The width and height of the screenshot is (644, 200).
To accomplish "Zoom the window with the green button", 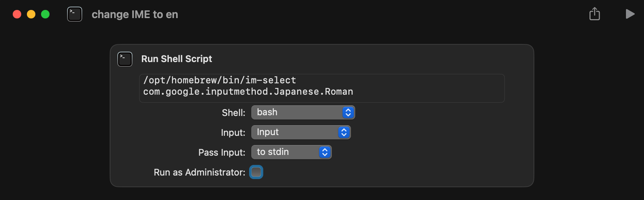I will pyautogui.click(x=45, y=14).
